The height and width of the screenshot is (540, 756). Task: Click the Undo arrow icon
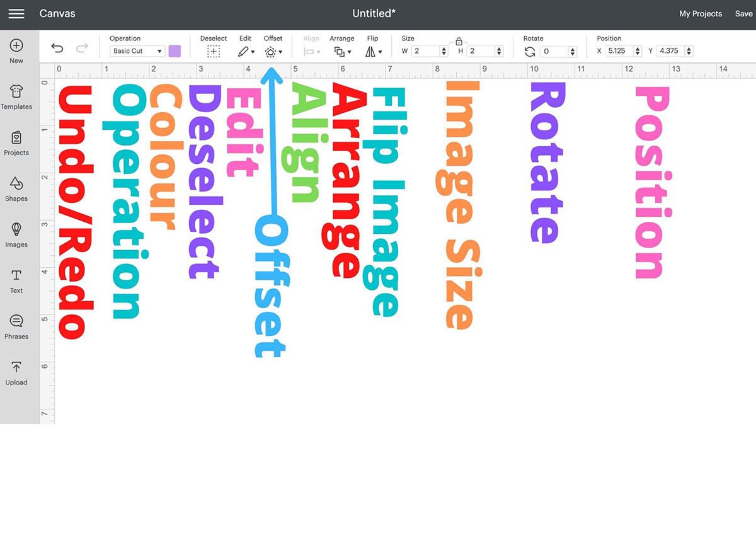coord(57,49)
